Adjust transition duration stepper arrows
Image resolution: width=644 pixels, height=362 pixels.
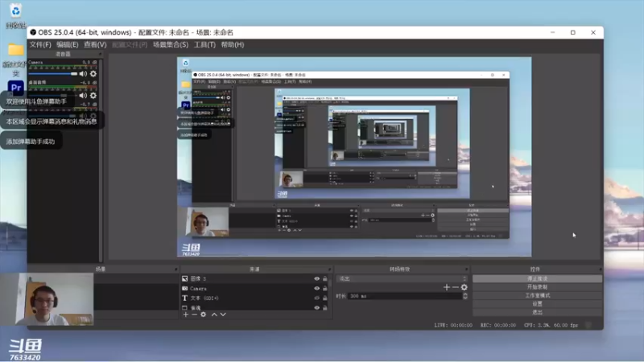tap(465, 296)
